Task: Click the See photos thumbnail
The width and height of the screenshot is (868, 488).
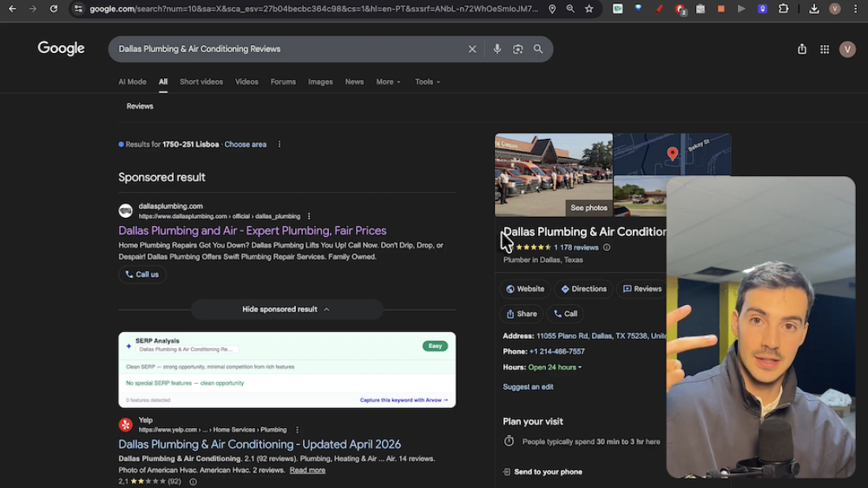Action: 589,207
